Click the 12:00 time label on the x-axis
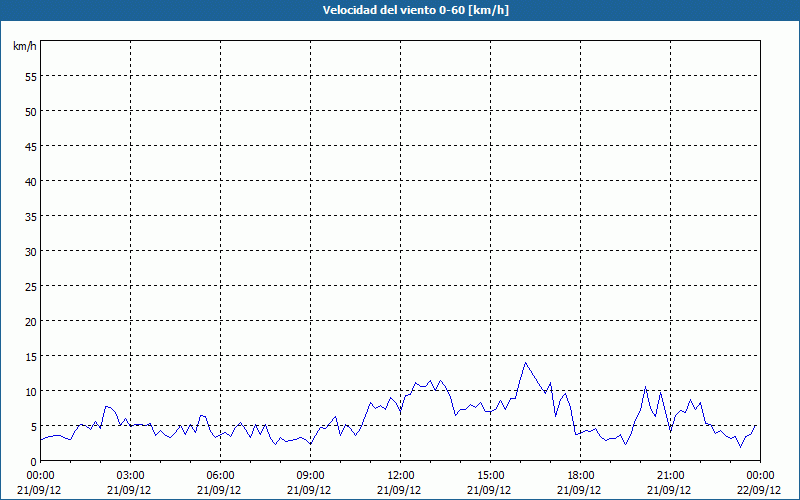The height and width of the screenshot is (500, 800). [x=401, y=476]
